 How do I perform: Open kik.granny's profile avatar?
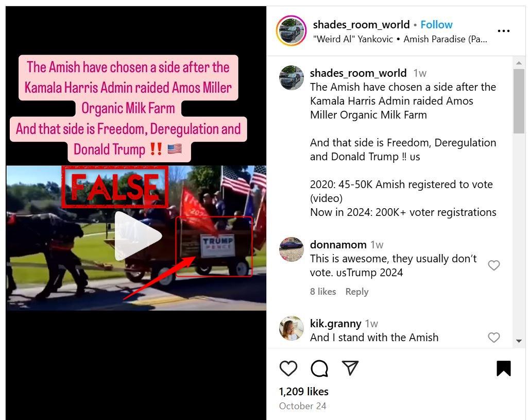pos(291,328)
